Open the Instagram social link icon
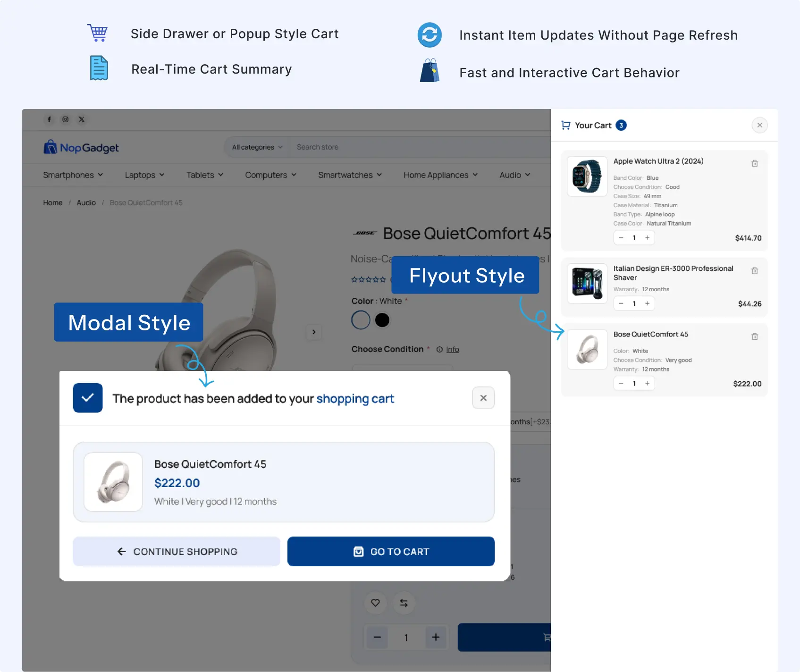Image resolution: width=800 pixels, height=672 pixels. pos(66,119)
